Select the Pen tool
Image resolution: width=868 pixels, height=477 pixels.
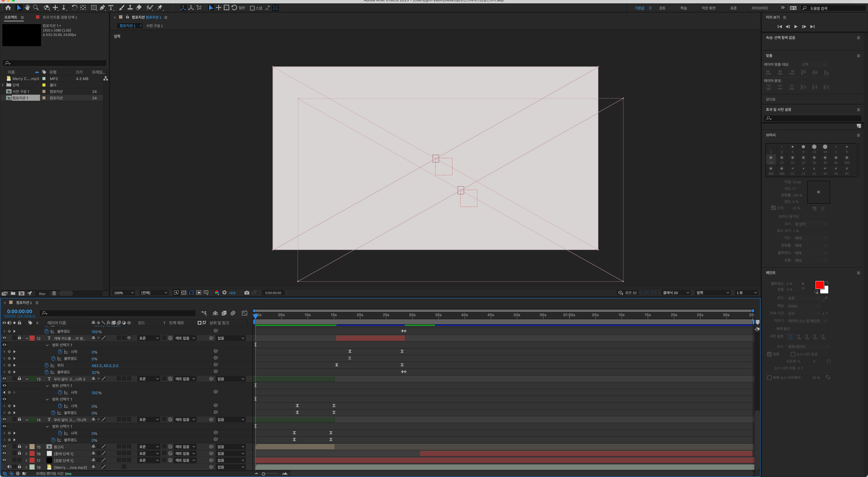click(102, 7)
